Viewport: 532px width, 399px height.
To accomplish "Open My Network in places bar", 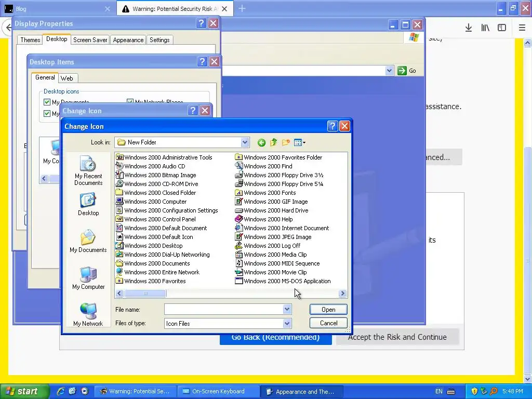I will click(x=88, y=314).
